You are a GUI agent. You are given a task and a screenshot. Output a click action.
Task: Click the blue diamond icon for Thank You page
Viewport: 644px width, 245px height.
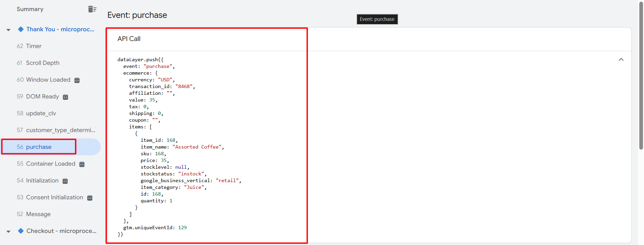(21, 29)
